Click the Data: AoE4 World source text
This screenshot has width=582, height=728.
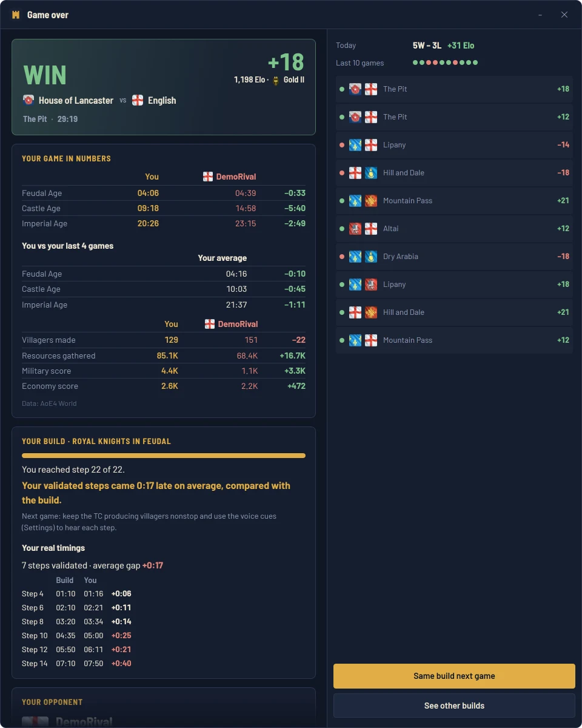pos(49,403)
